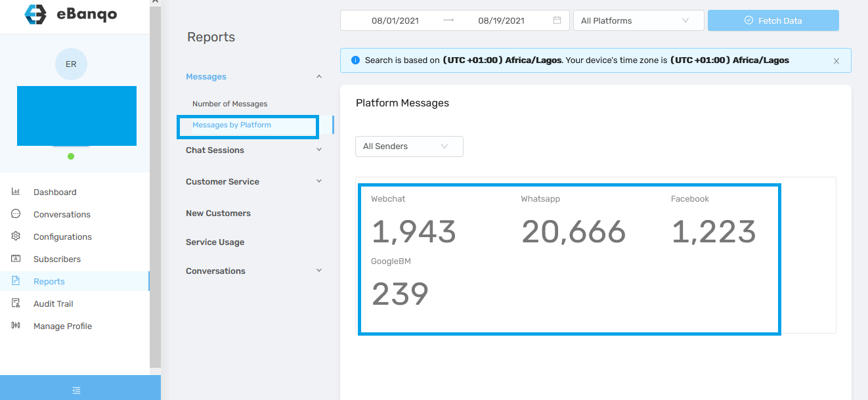868x400 pixels.
Task: Click the Manage Profile sliders icon
Action: (x=16, y=326)
